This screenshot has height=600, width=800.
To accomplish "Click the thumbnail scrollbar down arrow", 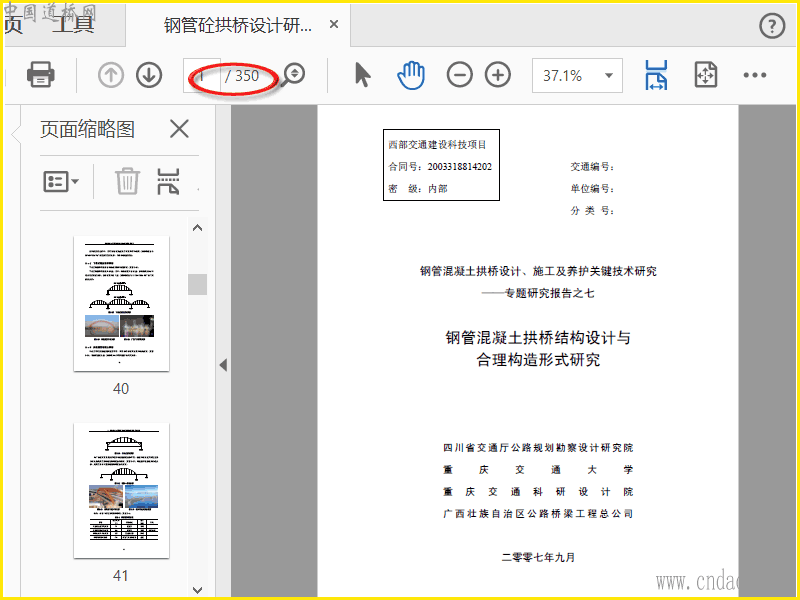I will click(197, 590).
